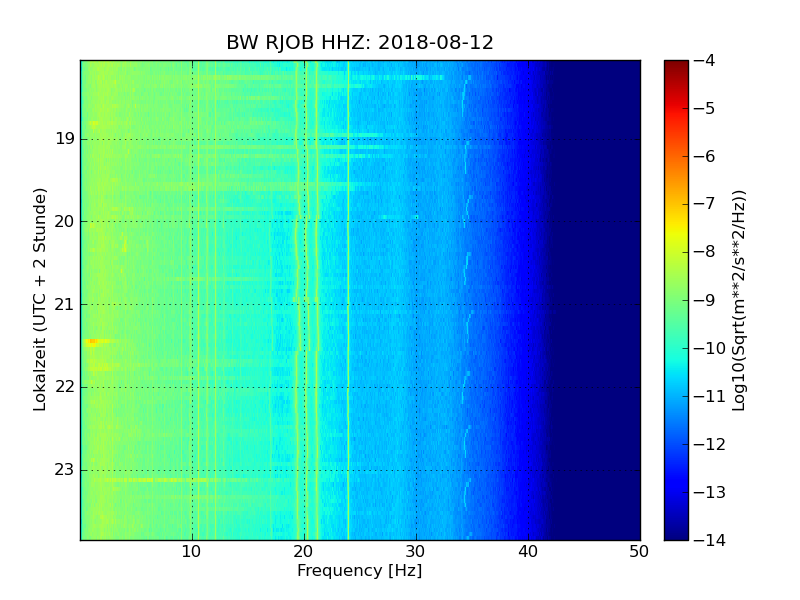Click the colorbar tick label −14
The image size is (800, 600).
[x=710, y=540]
